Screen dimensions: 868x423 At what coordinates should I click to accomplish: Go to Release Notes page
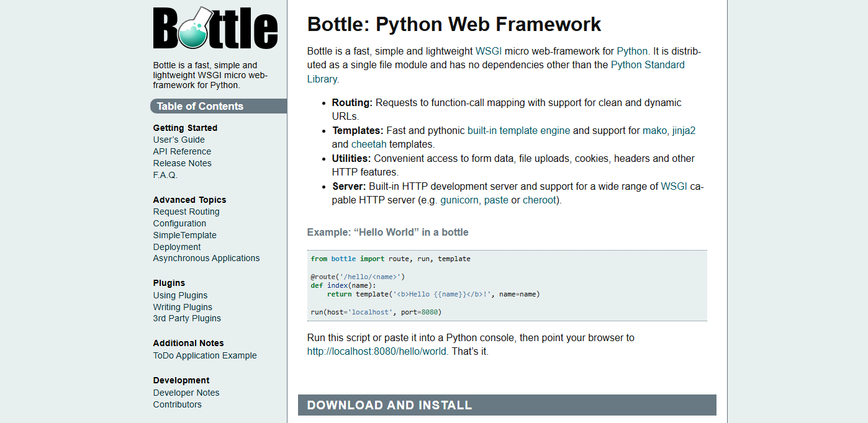click(182, 163)
